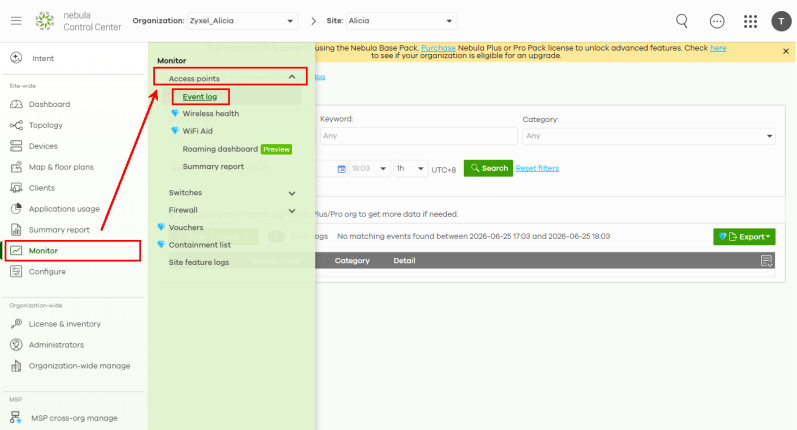Open the table column settings icon
Image resolution: width=797 pixels, height=430 pixels.
[767, 261]
